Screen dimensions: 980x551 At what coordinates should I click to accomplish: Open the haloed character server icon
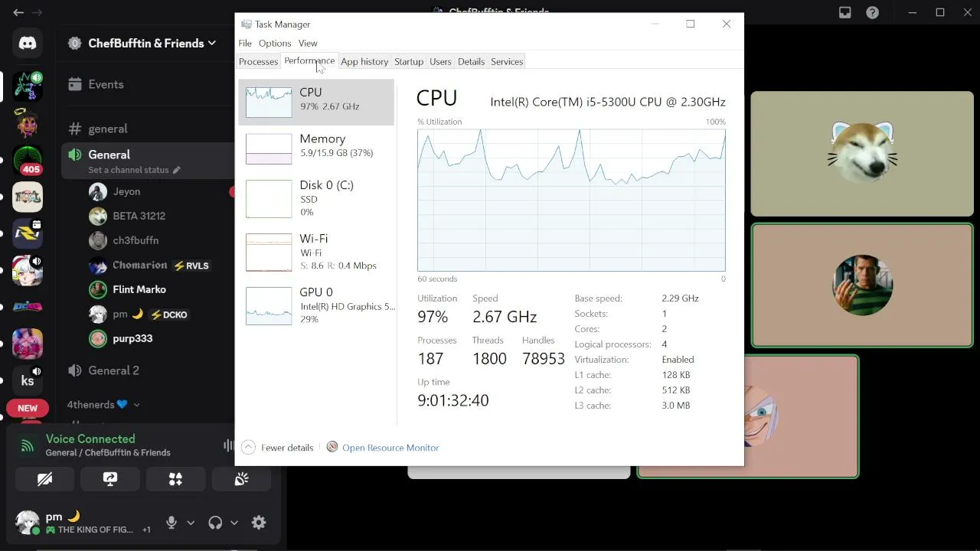click(28, 123)
